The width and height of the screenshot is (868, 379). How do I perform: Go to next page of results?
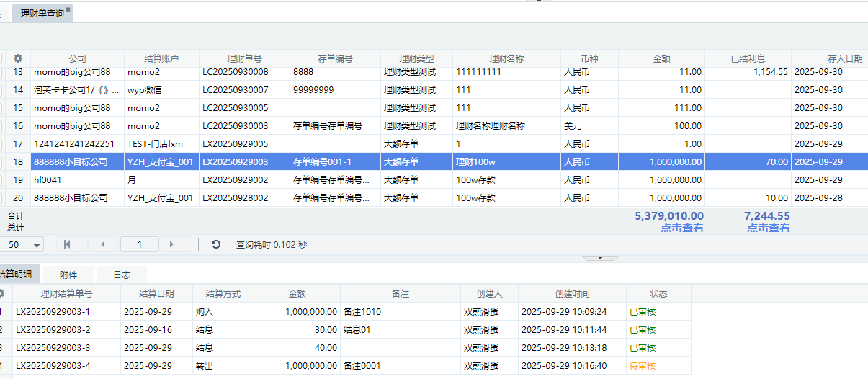(x=171, y=244)
